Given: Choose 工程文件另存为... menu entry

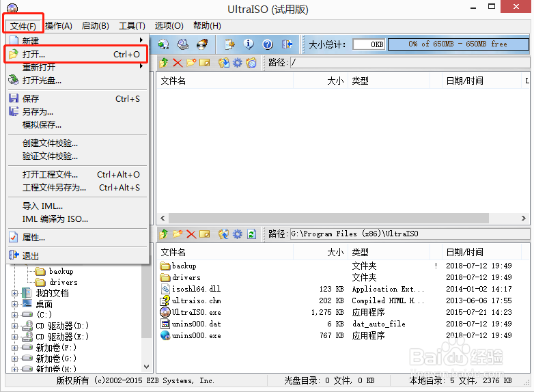Looking at the screenshot, I should coord(77,188).
